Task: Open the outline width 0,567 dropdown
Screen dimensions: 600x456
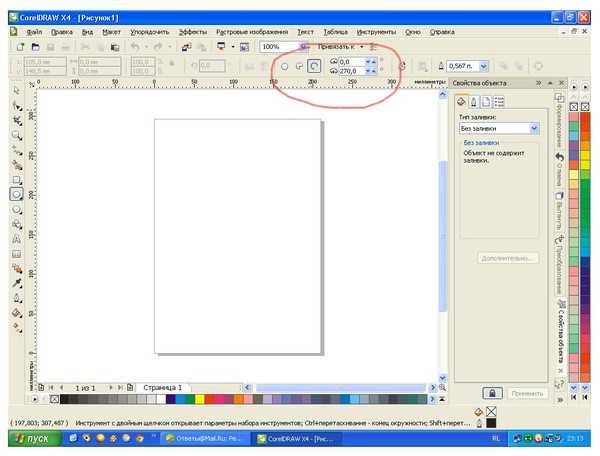Action: click(x=484, y=66)
